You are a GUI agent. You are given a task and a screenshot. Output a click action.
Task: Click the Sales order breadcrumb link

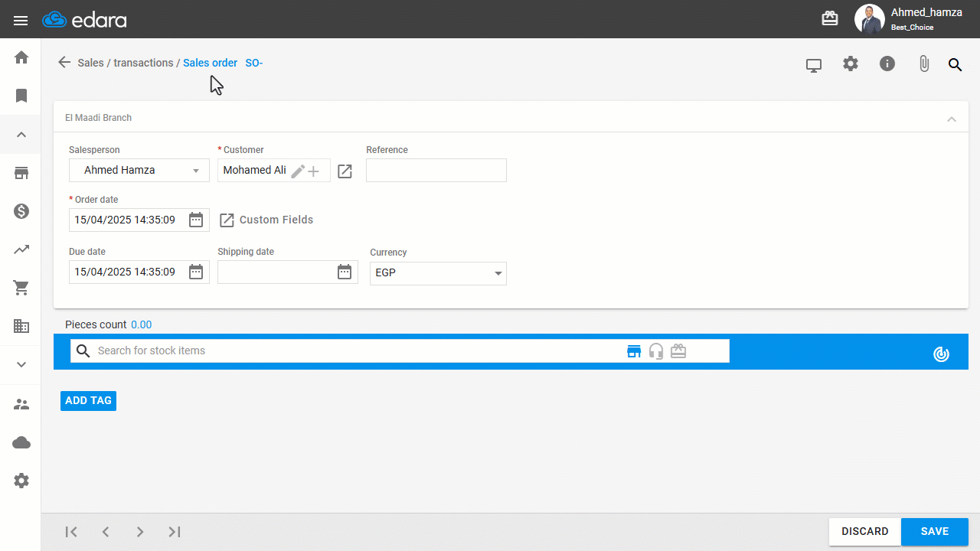[210, 63]
